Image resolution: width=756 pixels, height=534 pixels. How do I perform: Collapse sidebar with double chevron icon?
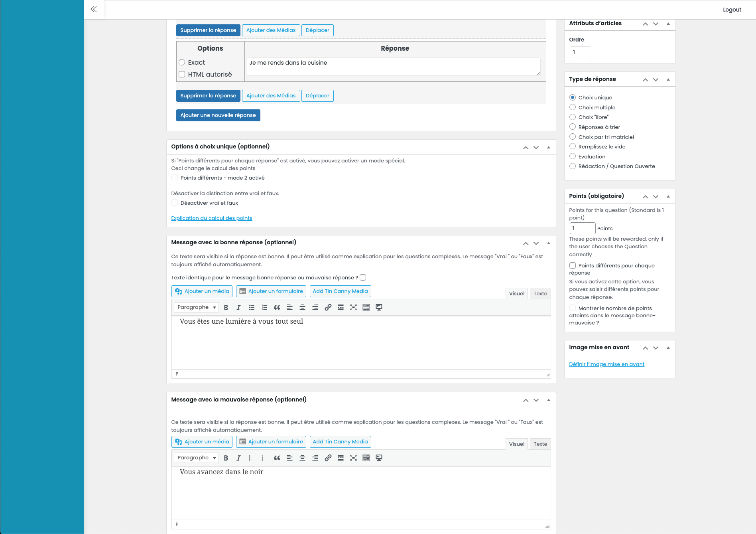click(x=94, y=9)
